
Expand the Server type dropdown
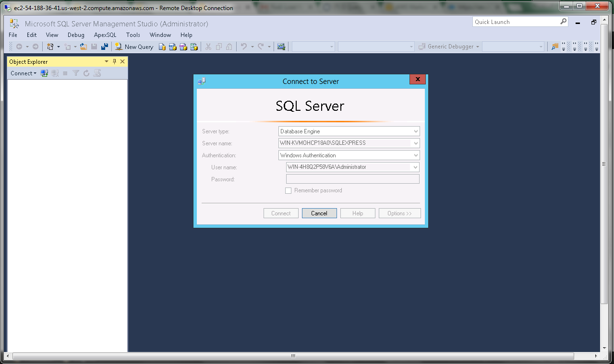[416, 131]
